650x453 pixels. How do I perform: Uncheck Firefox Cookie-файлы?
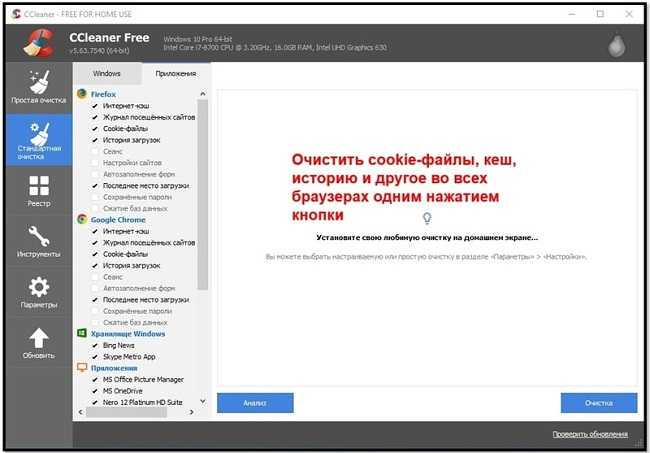coord(95,128)
